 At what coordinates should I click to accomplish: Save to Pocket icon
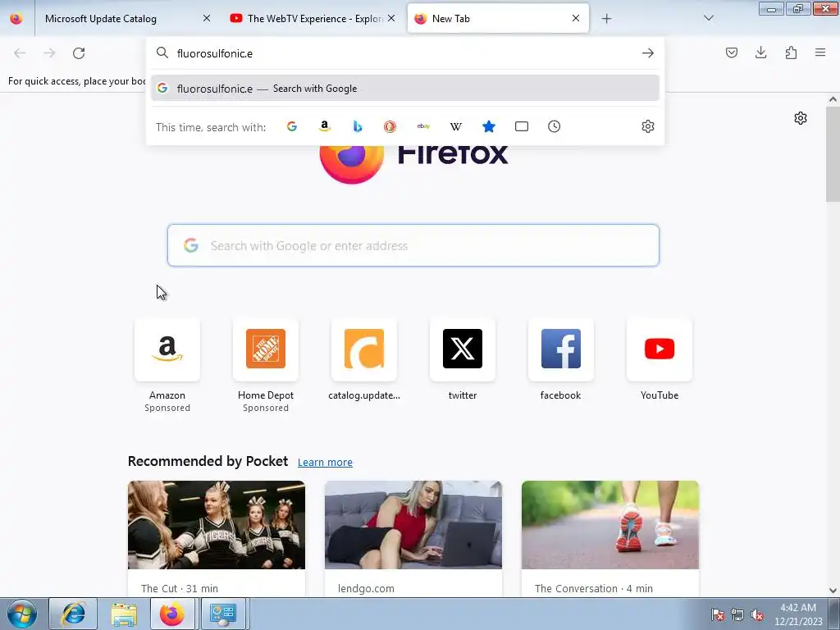tap(731, 52)
